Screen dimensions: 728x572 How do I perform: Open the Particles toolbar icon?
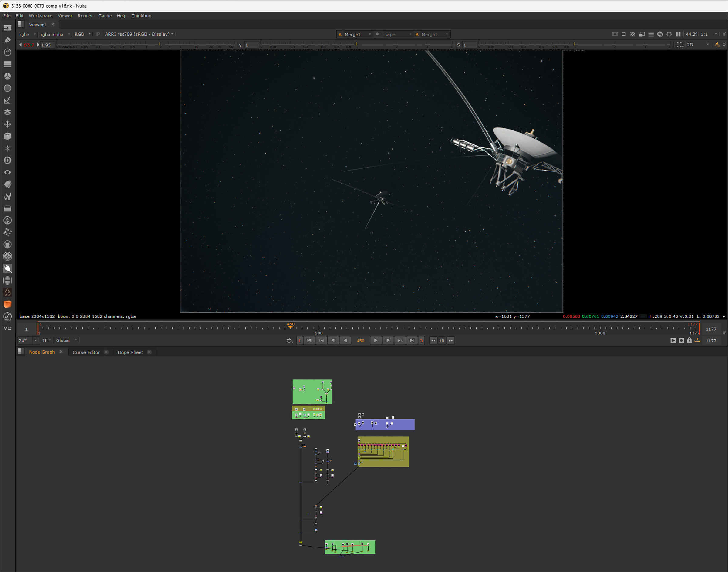7,148
